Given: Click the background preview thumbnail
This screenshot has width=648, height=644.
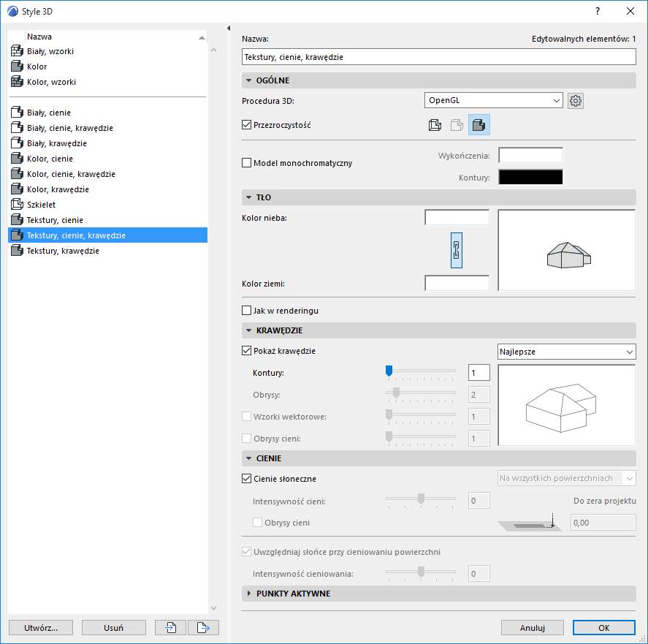Looking at the screenshot, I should pos(567,250).
